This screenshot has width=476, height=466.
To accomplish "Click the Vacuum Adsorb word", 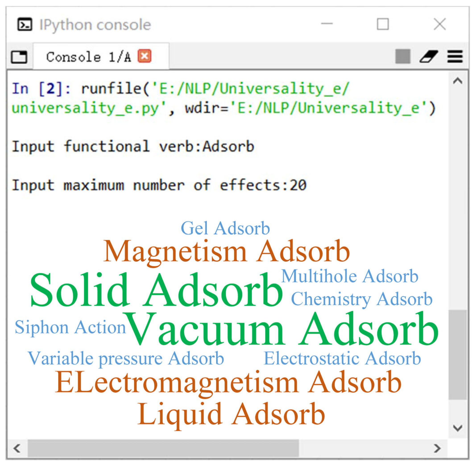I will pos(282,329).
